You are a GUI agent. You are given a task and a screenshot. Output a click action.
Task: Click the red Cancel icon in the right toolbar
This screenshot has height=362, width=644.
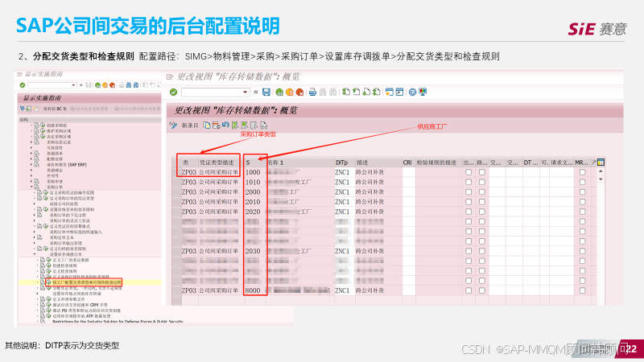tap(299, 93)
